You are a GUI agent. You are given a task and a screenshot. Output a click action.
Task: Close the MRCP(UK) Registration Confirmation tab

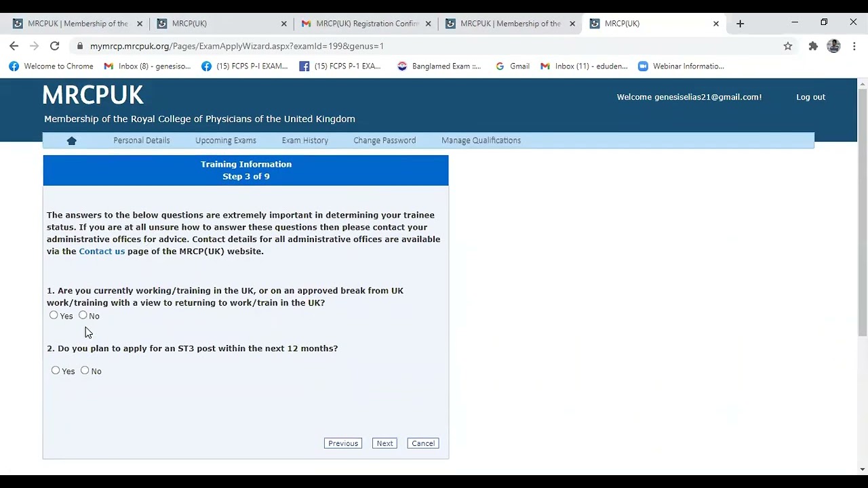coord(428,24)
